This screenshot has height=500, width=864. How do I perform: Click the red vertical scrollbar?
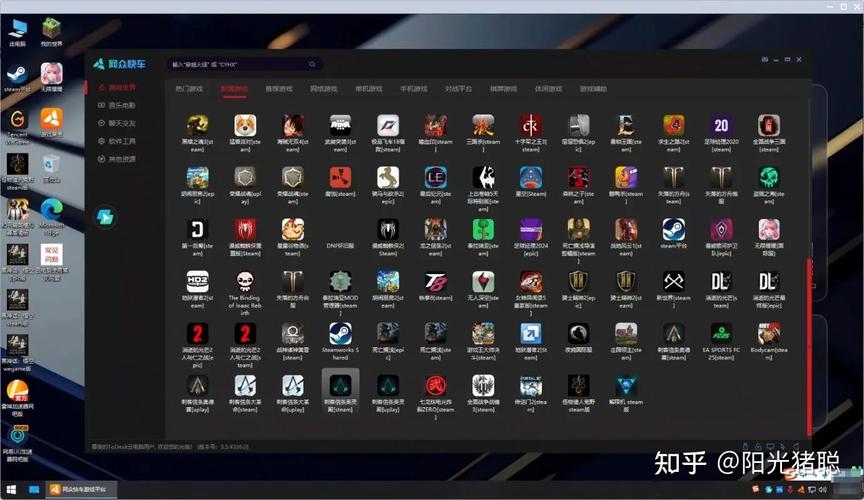point(809,347)
